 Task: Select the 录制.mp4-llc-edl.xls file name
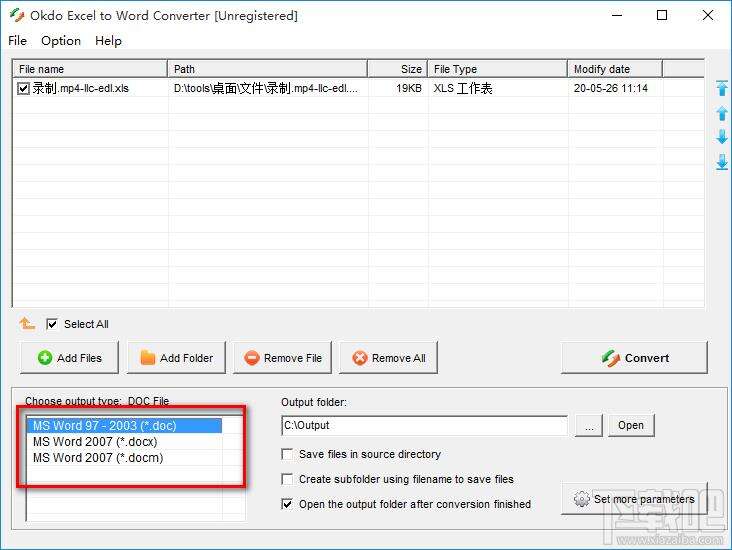80,88
